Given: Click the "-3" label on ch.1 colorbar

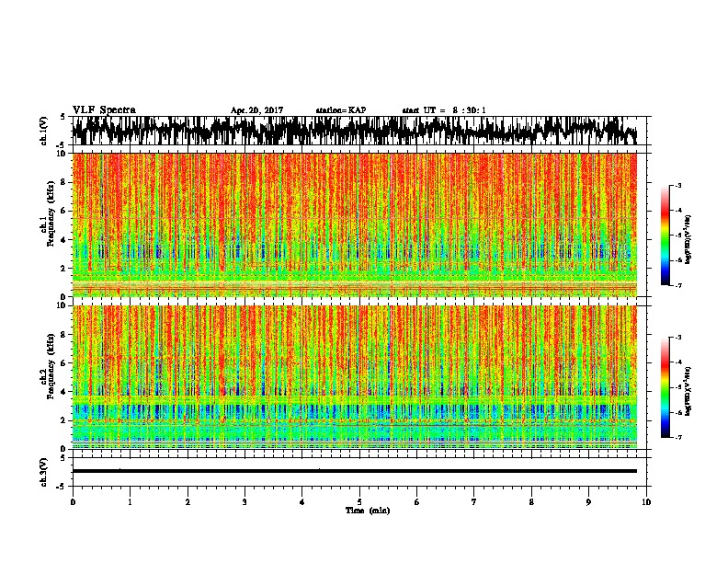Looking at the screenshot, I should coord(678,186).
